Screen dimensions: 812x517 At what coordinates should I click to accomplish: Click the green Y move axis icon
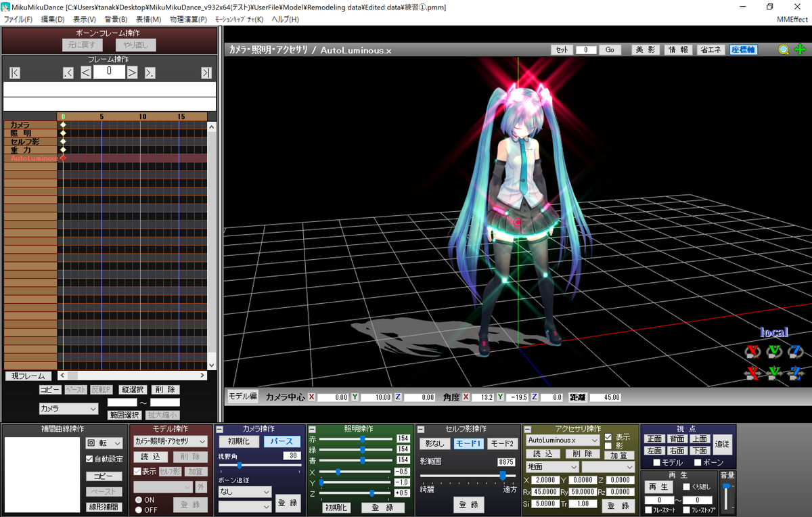pos(774,372)
